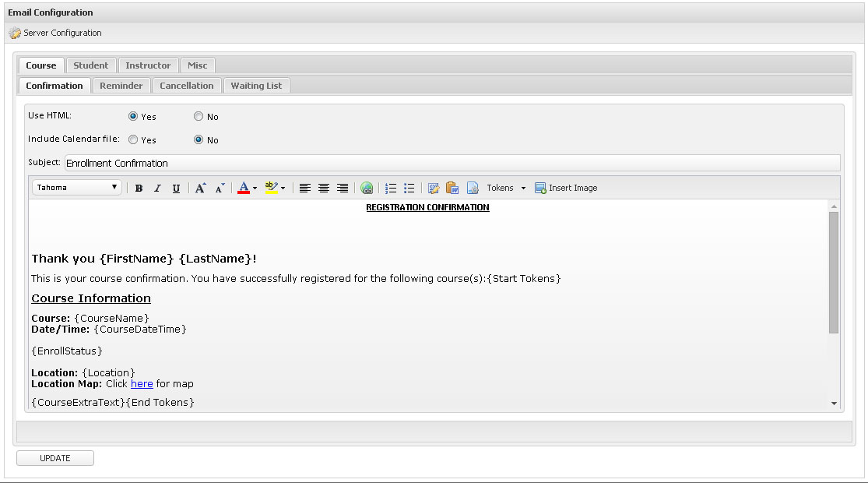Screen dimensions: 868x483
Task: Click the 'This is your course confirmation' line
Action: (296, 279)
